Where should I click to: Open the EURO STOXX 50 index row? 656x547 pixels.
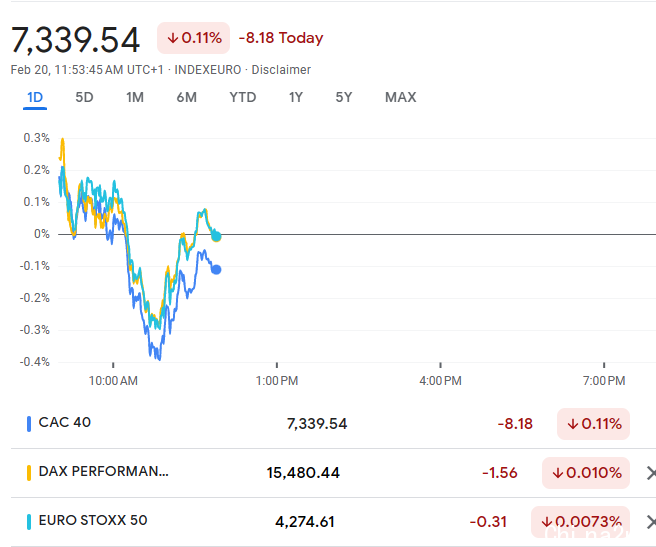pyautogui.click(x=333, y=522)
